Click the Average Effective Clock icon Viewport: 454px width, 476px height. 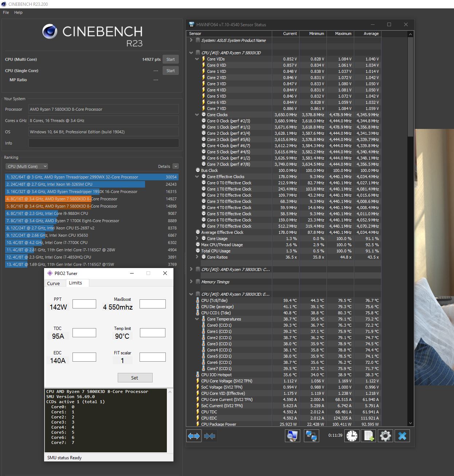[x=197, y=232]
